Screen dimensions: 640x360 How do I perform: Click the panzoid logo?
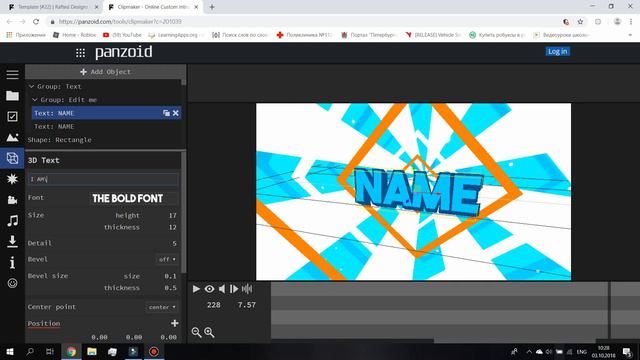click(x=124, y=52)
